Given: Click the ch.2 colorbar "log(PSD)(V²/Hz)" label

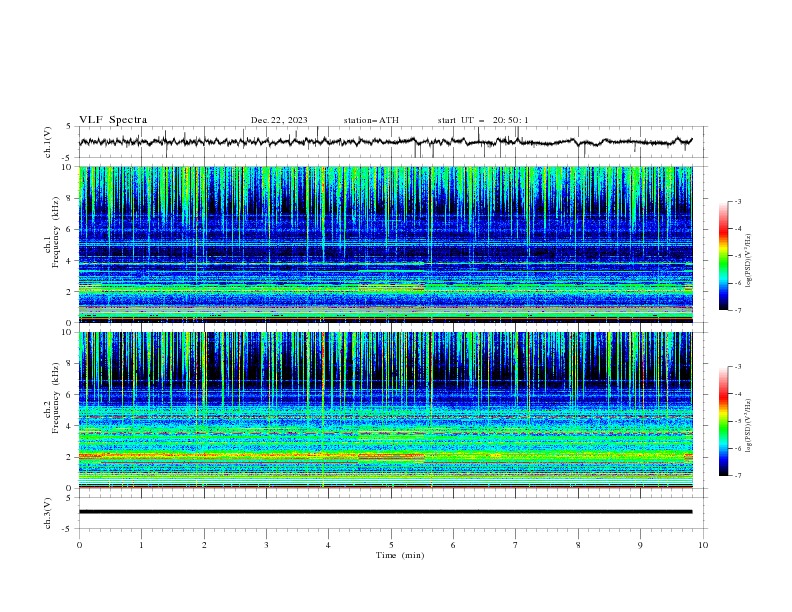Looking at the screenshot, I should pyautogui.click(x=748, y=426).
